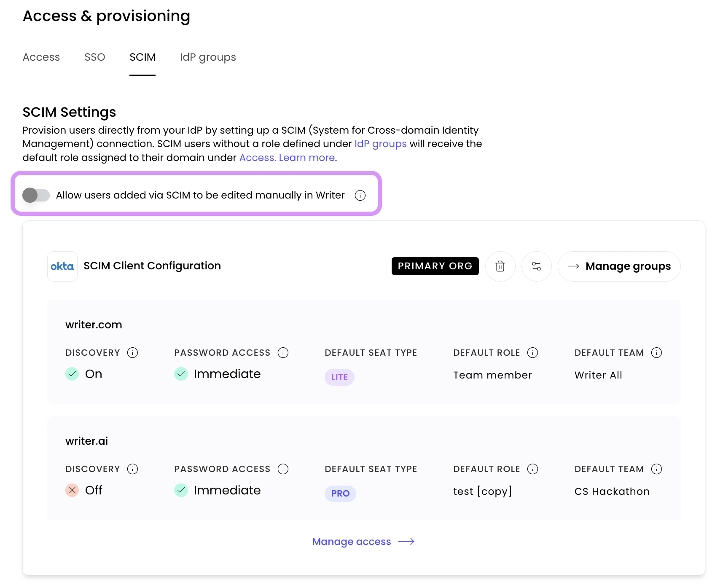The height and width of the screenshot is (588, 715).
Task: Click green check beside writer.com Immediate
Action: point(181,374)
